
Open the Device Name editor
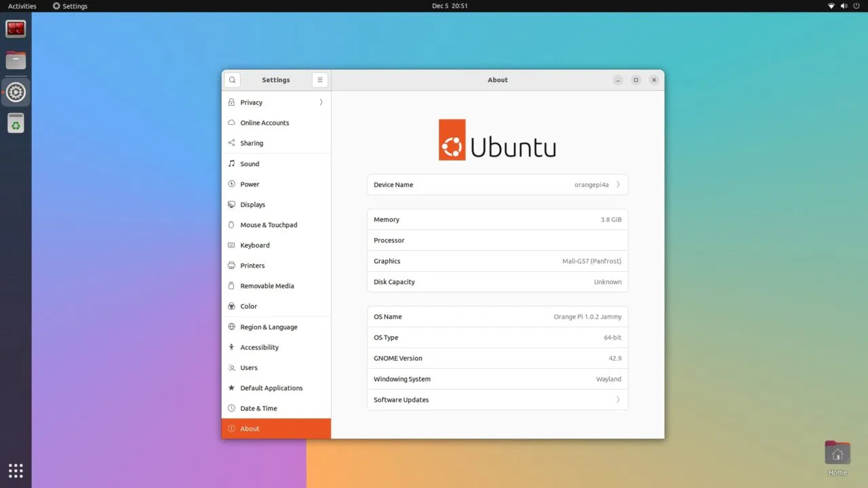(x=497, y=184)
